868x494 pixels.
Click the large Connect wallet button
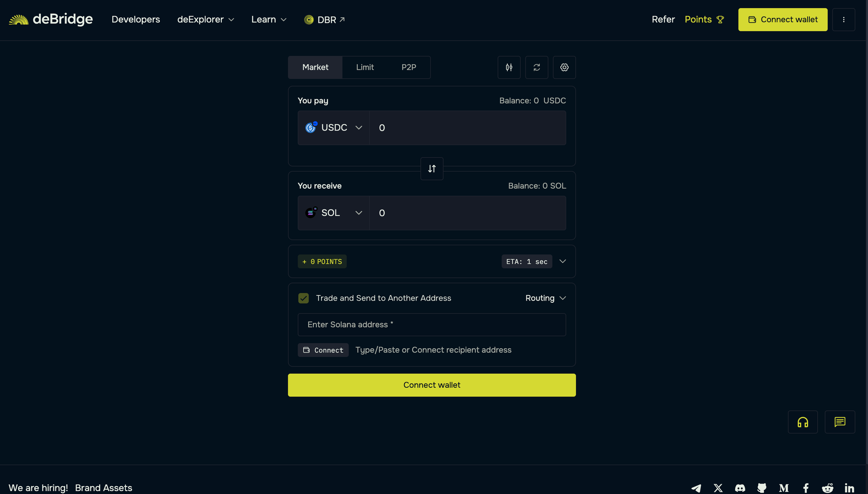coord(432,385)
